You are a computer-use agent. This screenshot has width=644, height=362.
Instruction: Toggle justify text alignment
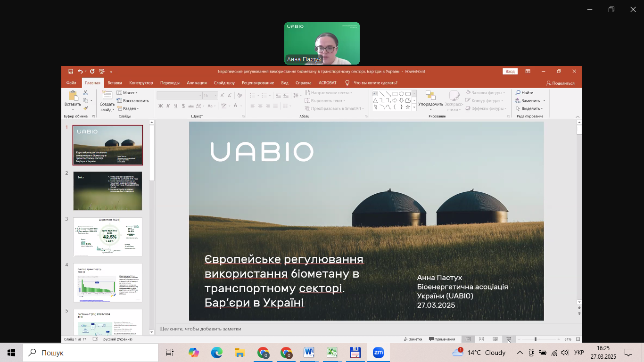[276, 106]
